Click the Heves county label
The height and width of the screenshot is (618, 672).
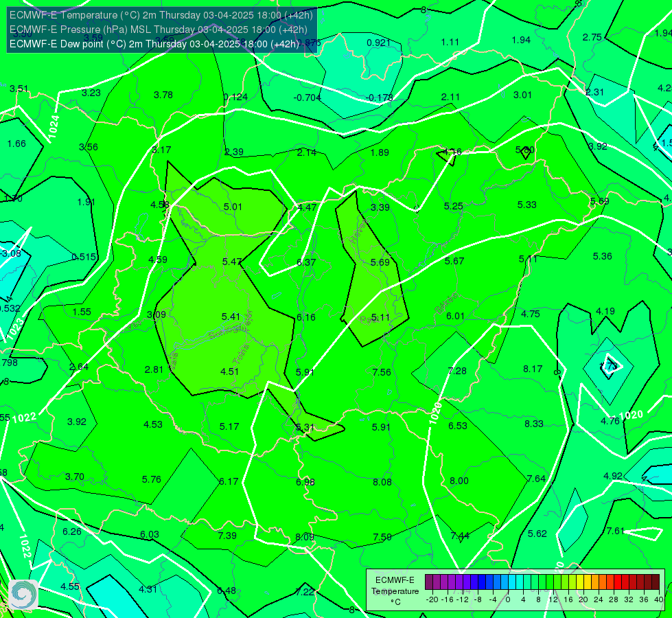[358, 231]
